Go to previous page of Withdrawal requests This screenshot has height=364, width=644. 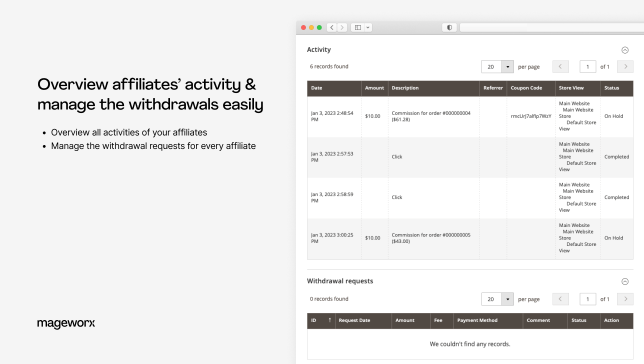pos(560,299)
